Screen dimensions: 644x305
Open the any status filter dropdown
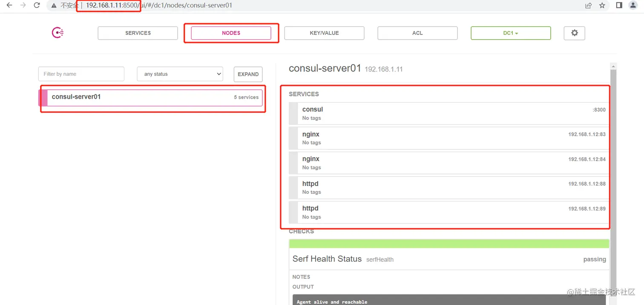[180, 74]
